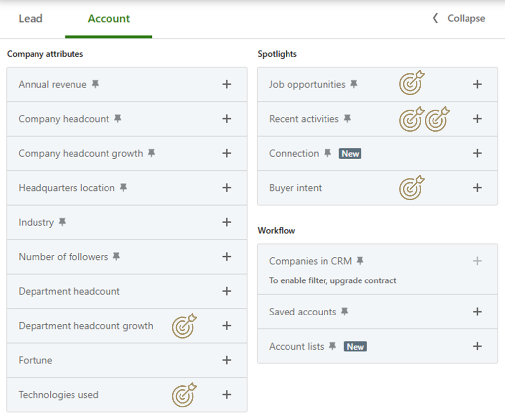The height and width of the screenshot is (420, 505).
Task: Add the Buyer intent filter
Action: [x=477, y=188]
